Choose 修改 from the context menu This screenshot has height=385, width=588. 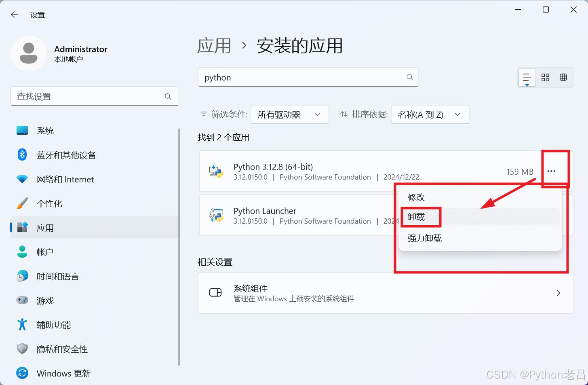coord(480,197)
